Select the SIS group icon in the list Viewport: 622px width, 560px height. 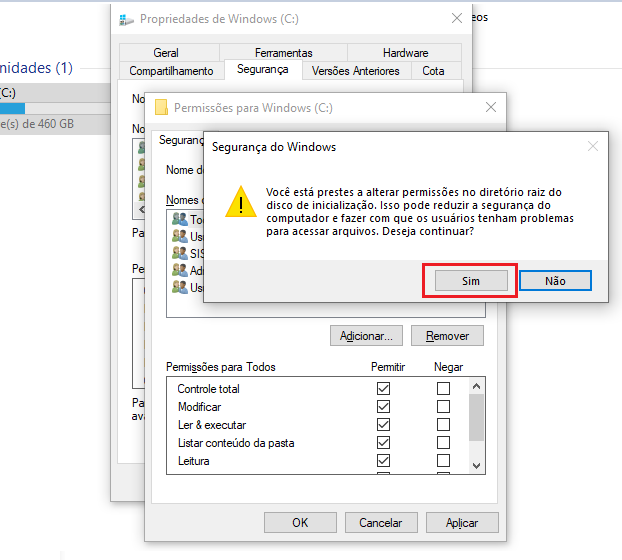(180, 253)
